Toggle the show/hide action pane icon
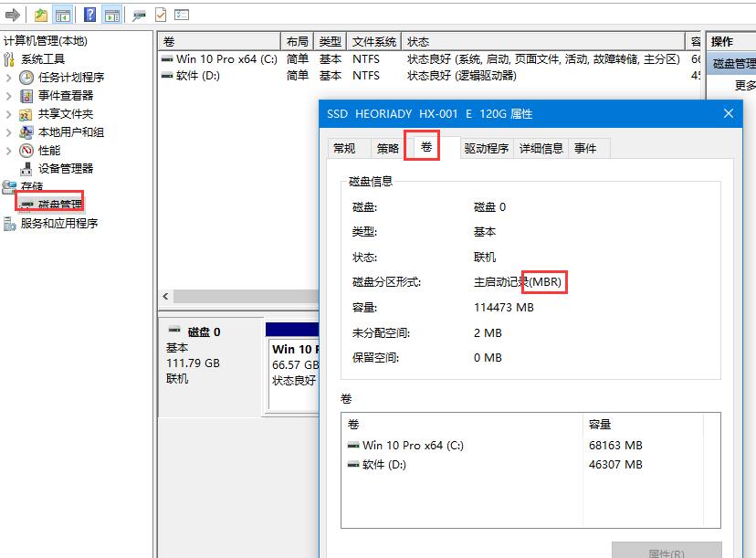This screenshot has width=756, height=558. coord(111,15)
